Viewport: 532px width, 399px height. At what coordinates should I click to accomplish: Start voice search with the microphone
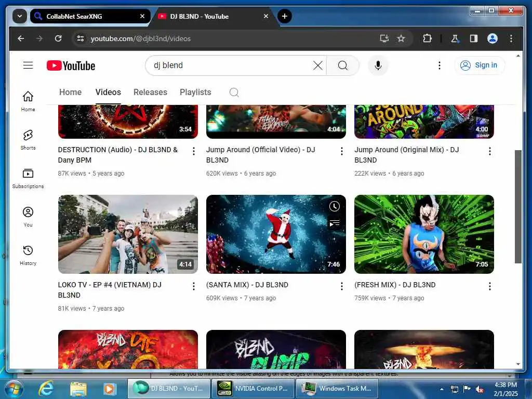[x=378, y=65]
